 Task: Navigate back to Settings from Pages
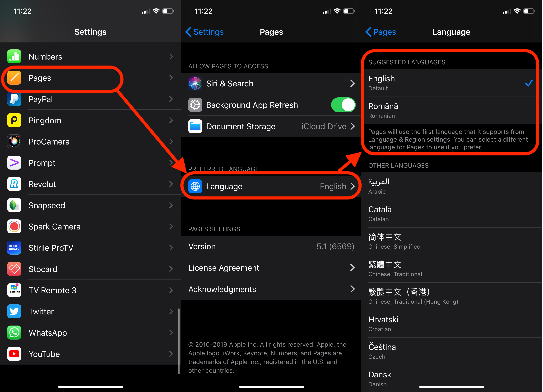[x=202, y=32]
